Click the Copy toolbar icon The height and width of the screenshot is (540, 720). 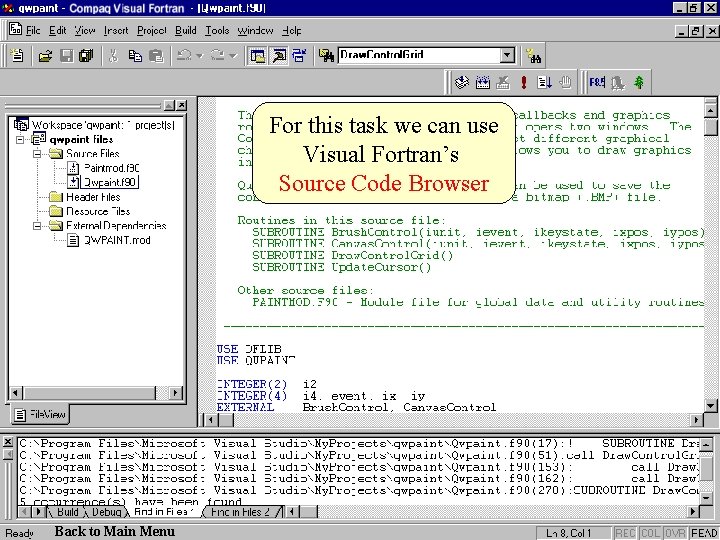coord(135,56)
